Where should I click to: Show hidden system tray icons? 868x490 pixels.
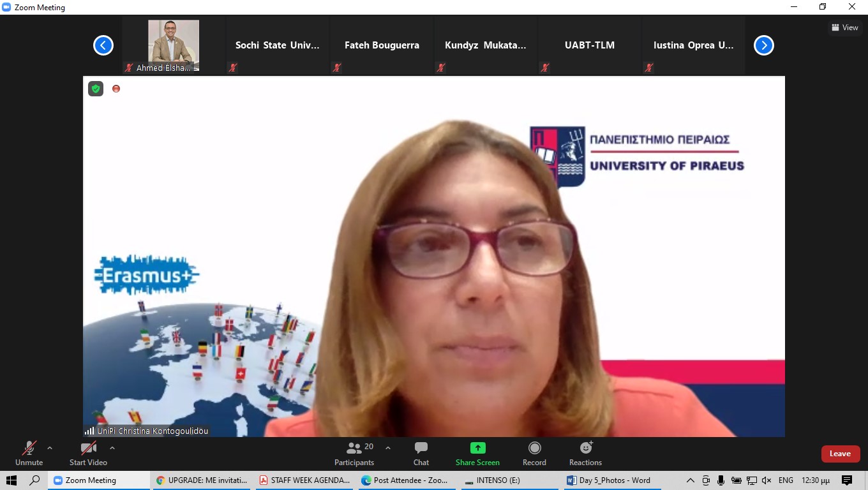click(691, 480)
